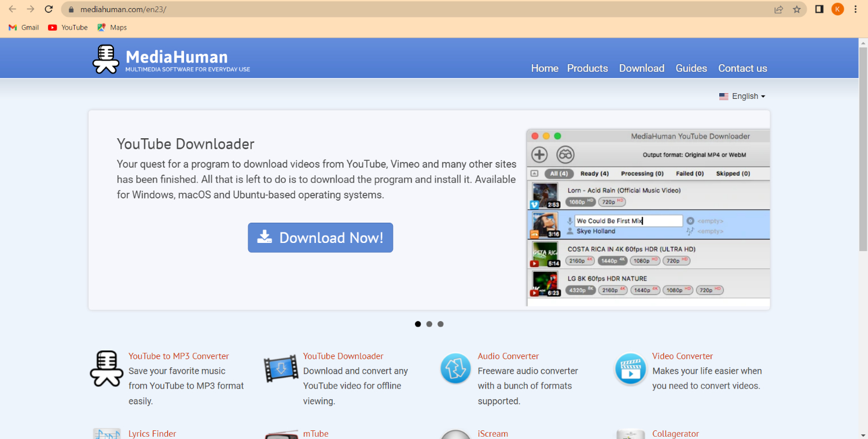View site info via the padlock icon
Screen dimensions: 868x439
click(x=72, y=9)
